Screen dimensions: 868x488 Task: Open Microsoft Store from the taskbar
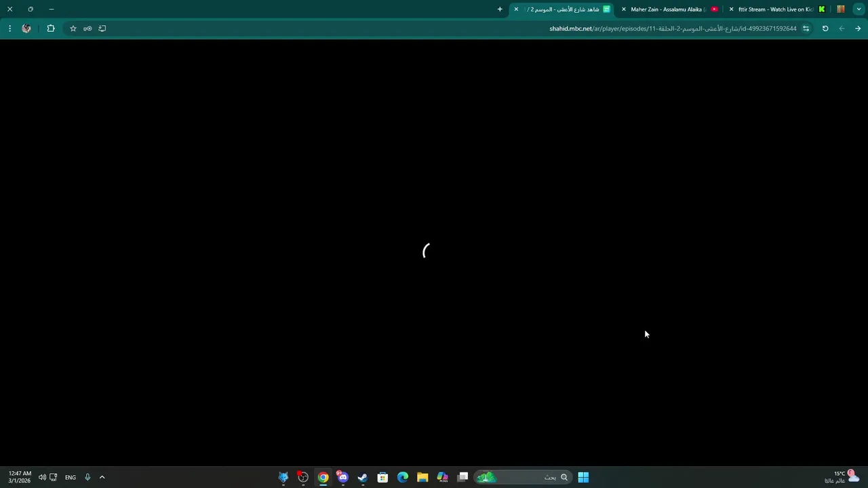point(382,477)
